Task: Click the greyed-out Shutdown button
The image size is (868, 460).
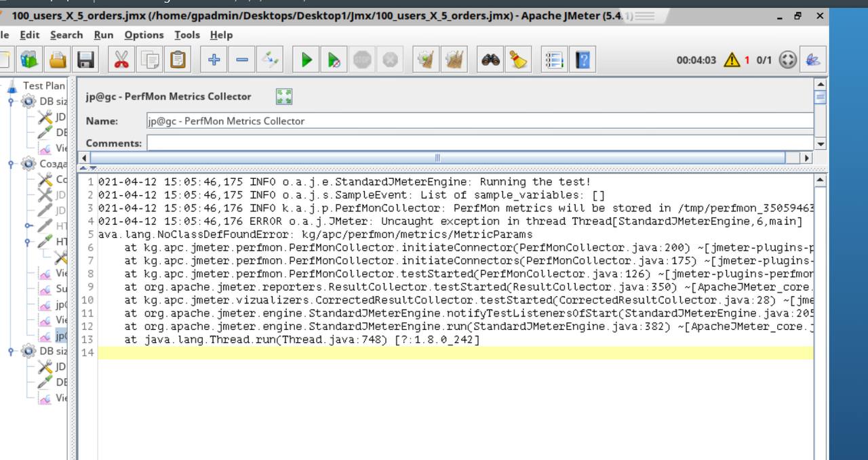Action: 389,60
